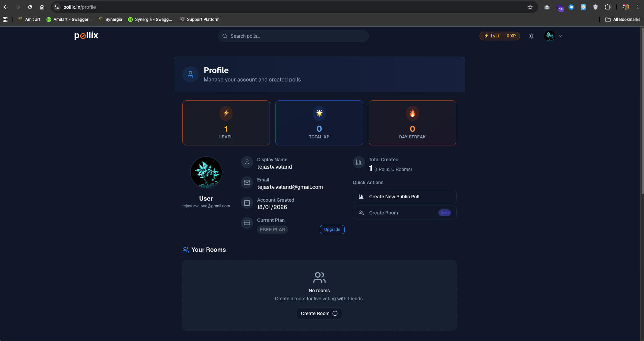This screenshot has width=644, height=341.
Task: Click the Total Created bar chart icon
Action: (x=359, y=162)
